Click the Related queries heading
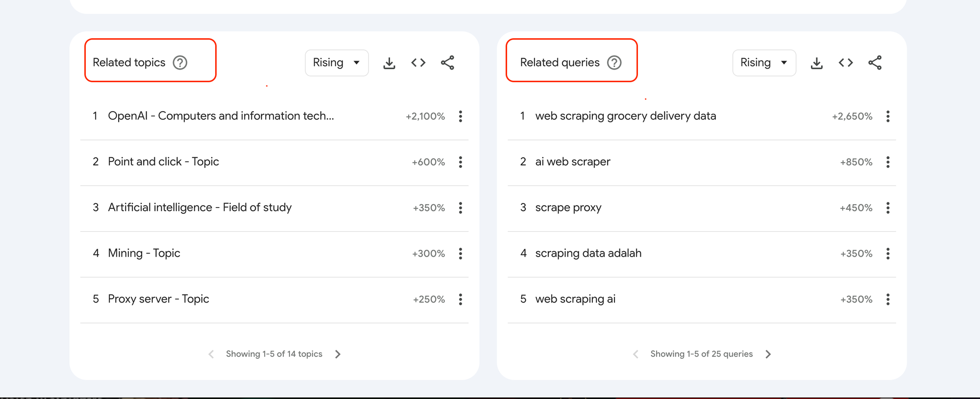 [x=560, y=63]
